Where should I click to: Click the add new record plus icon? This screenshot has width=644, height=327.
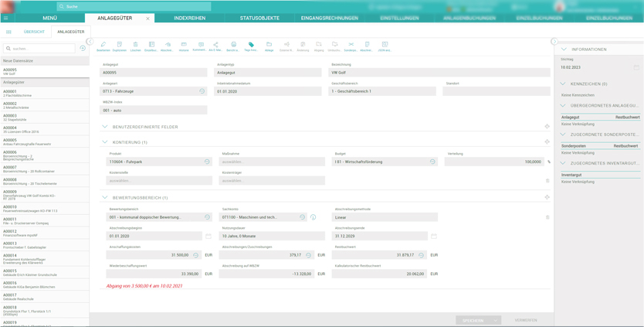tap(83, 49)
